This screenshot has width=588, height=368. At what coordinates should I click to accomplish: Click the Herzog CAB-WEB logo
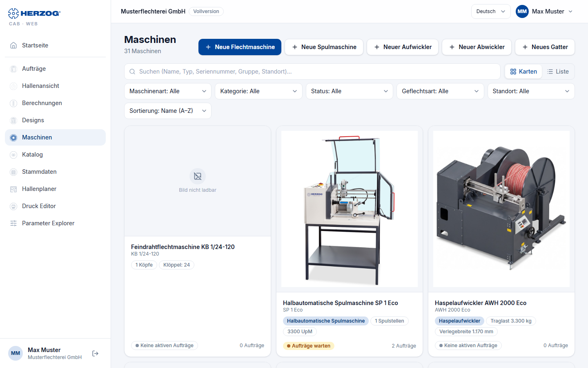tap(34, 17)
